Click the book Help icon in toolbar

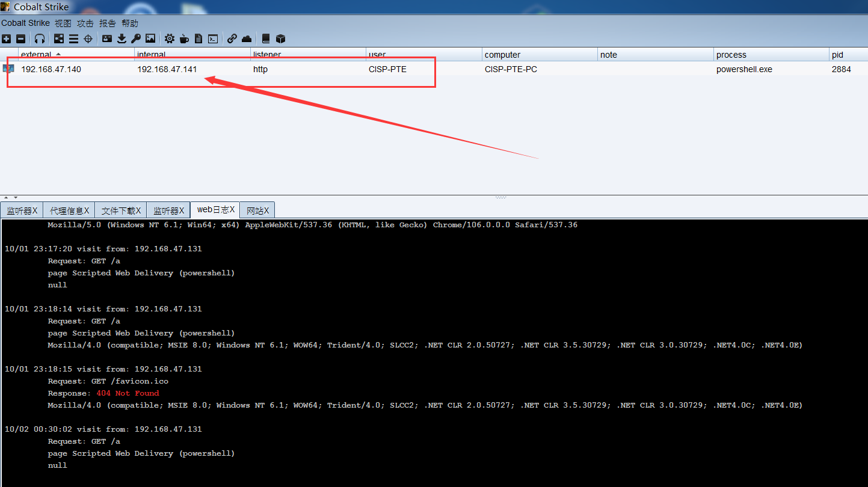tap(266, 38)
